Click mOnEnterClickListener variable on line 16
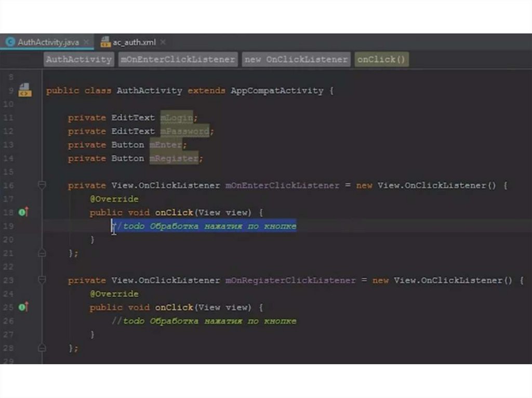Viewport: 532px width, 398px height. pos(282,185)
